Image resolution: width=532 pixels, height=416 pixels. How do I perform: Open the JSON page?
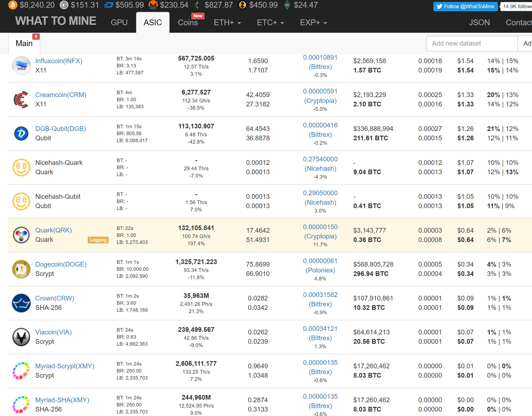pos(479,22)
